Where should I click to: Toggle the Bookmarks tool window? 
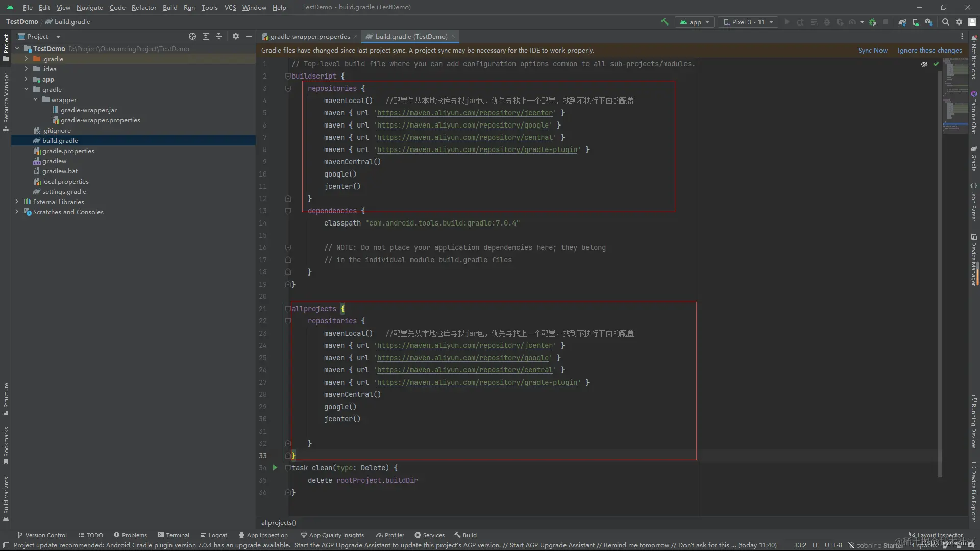[x=6, y=445]
